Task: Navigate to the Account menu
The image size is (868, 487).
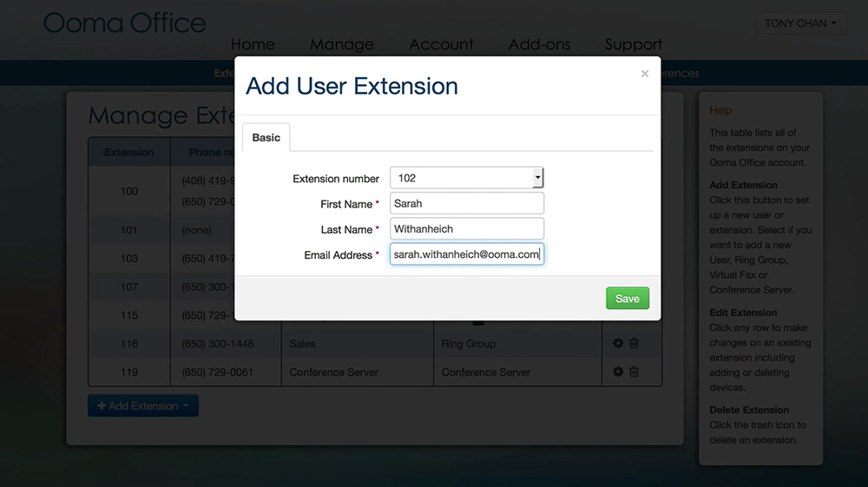Action: [442, 44]
